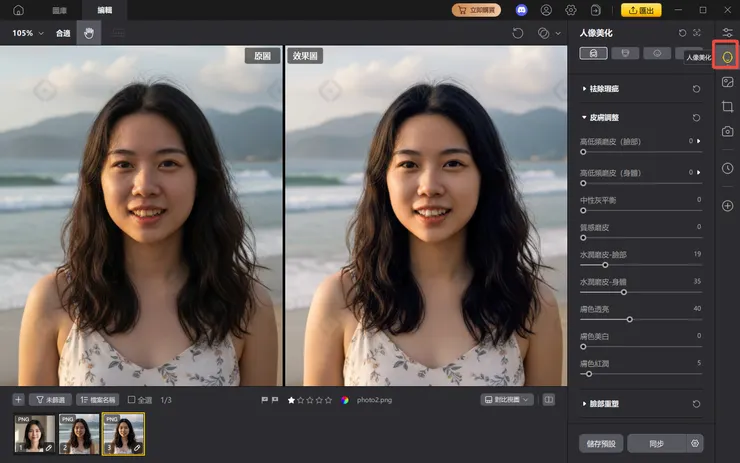
Task: Adjust the 中性灰平衡 slider handle
Action: tap(583, 210)
